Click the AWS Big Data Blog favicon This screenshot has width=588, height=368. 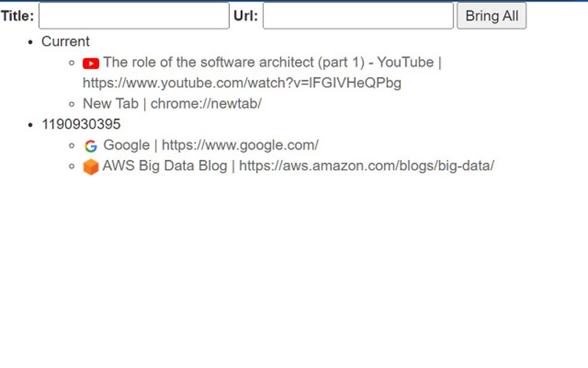pyautogui.click(x=91, y=166)
